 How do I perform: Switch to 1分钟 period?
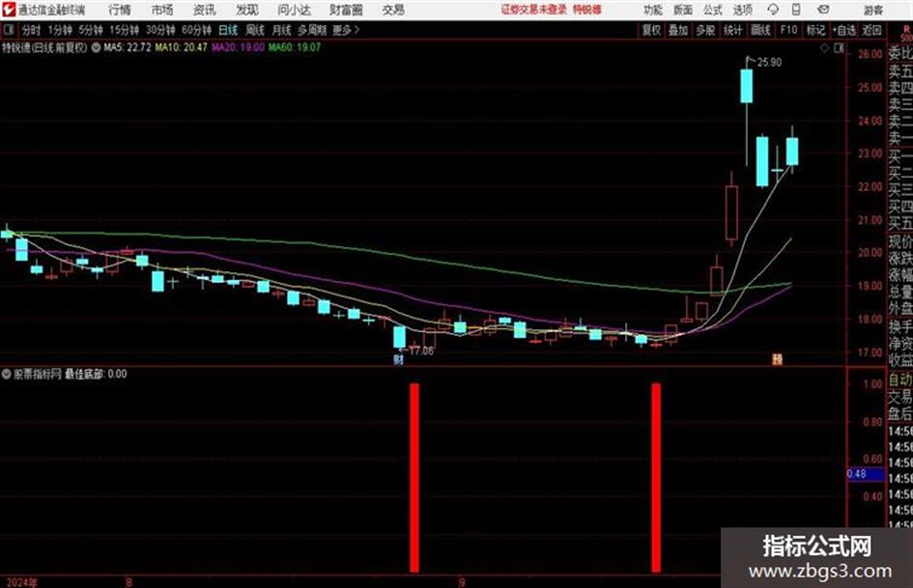click(60, 30)
